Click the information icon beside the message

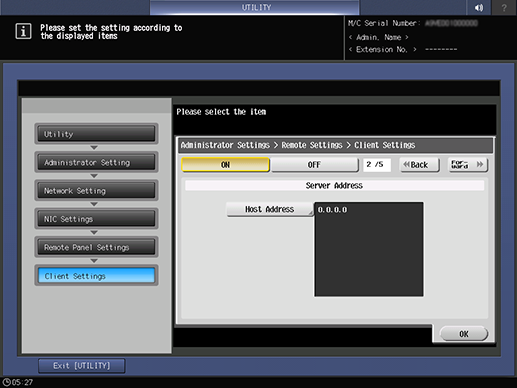(x=23, y=32)
